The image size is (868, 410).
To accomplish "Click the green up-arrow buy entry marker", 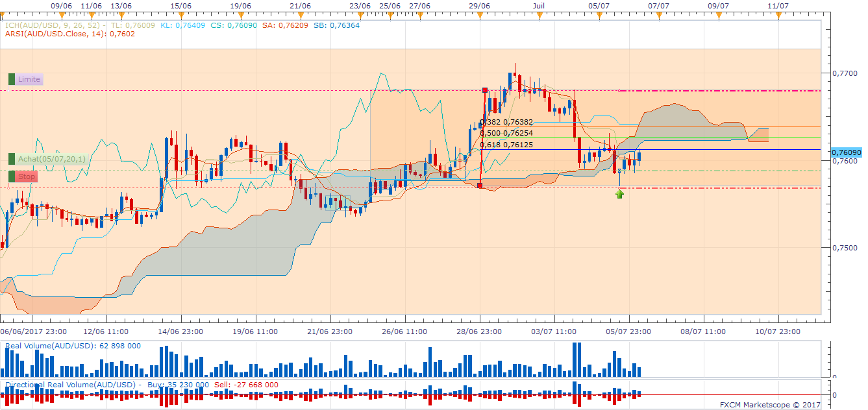I will pyautogui.click(x=620, y=193).
